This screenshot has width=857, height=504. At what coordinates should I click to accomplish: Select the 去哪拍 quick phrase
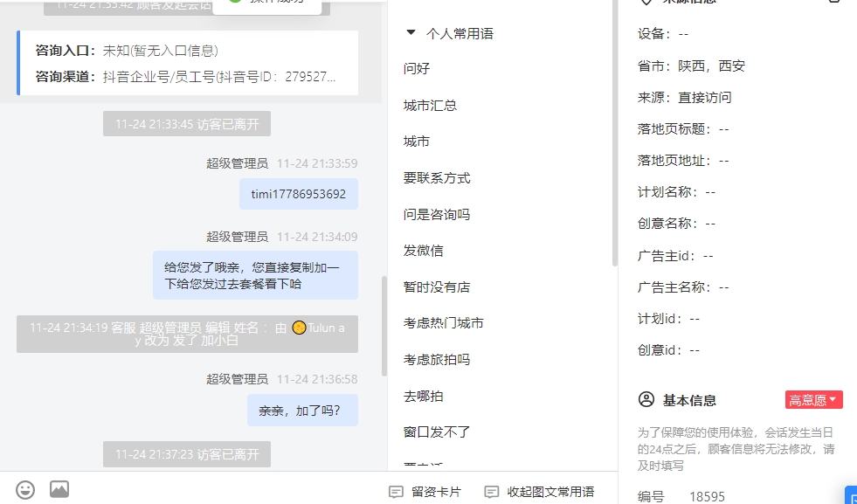point(424,397)
